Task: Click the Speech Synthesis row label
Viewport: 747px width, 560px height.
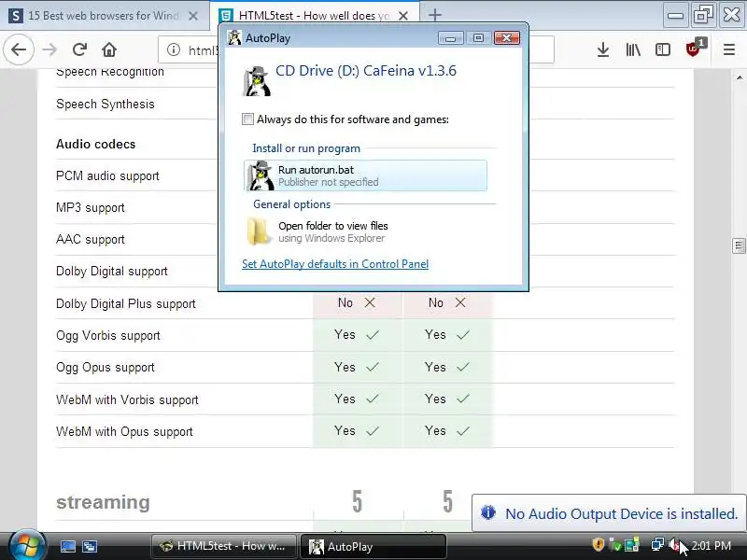Action: 106,104
